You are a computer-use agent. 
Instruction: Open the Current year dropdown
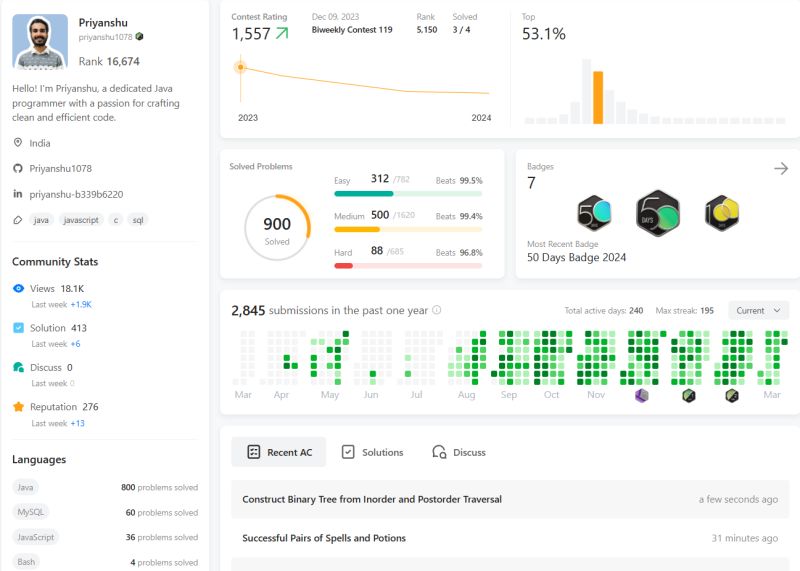tap(758, 311)
